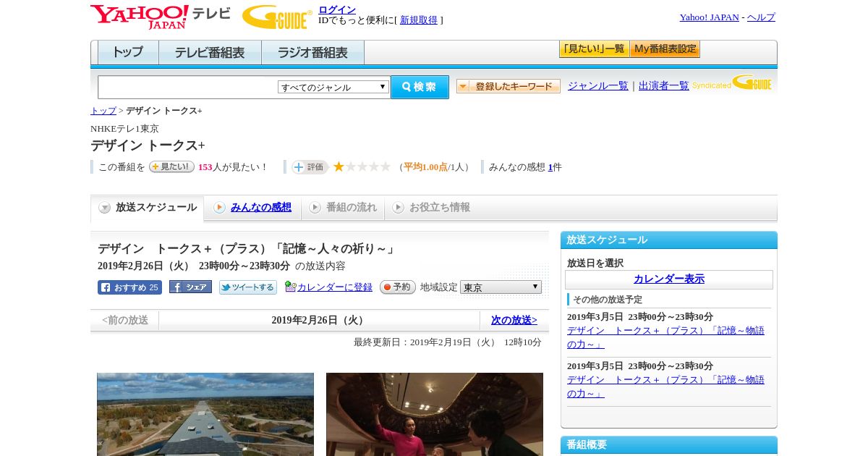868x456 pixels.
Task: Click the Facebook おすすめ 25 button
Action: click(129, 287)
